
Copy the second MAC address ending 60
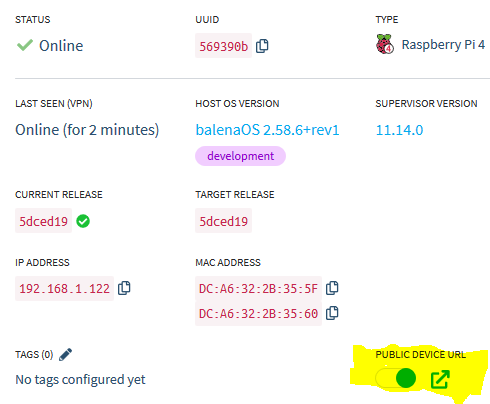tap(332, 313)
